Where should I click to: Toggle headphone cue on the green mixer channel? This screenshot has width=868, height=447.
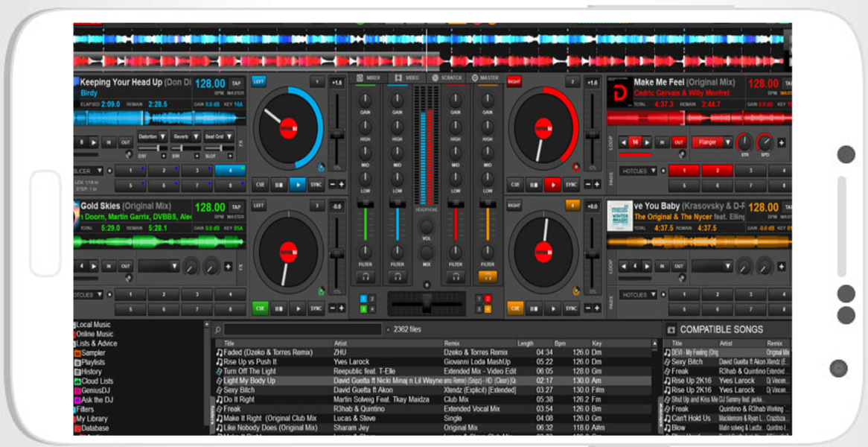point(366,277)
